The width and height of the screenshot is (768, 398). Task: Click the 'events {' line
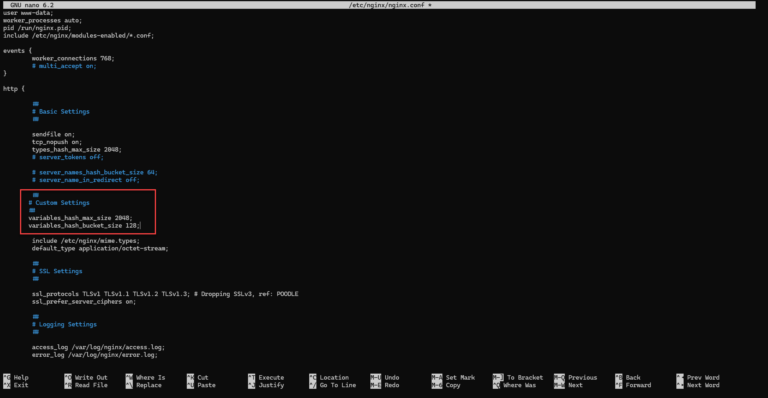click(x=17, y=50)
